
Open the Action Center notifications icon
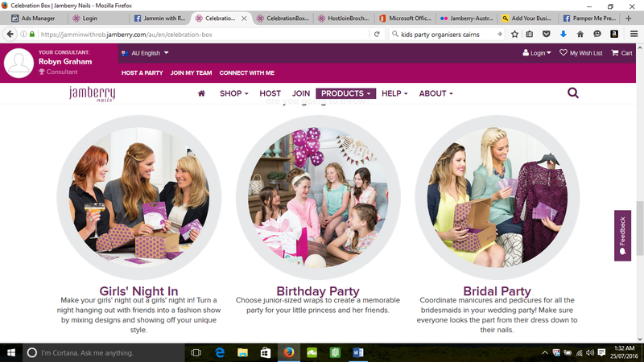[601, 352]
